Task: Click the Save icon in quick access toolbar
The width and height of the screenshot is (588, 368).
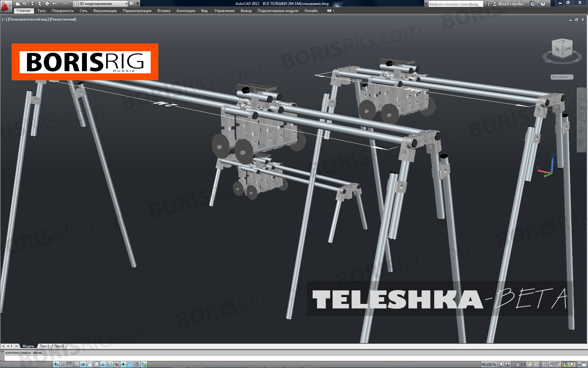Action: pos(32,4)
